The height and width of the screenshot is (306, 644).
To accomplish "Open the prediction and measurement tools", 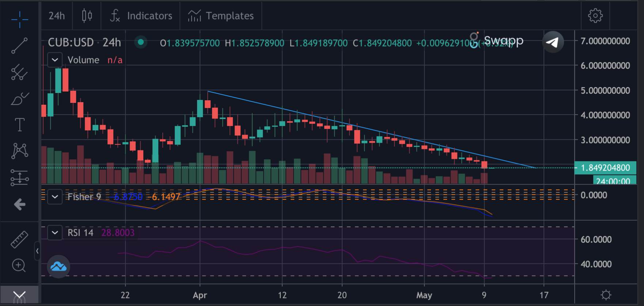I will (x=19, y=178).
